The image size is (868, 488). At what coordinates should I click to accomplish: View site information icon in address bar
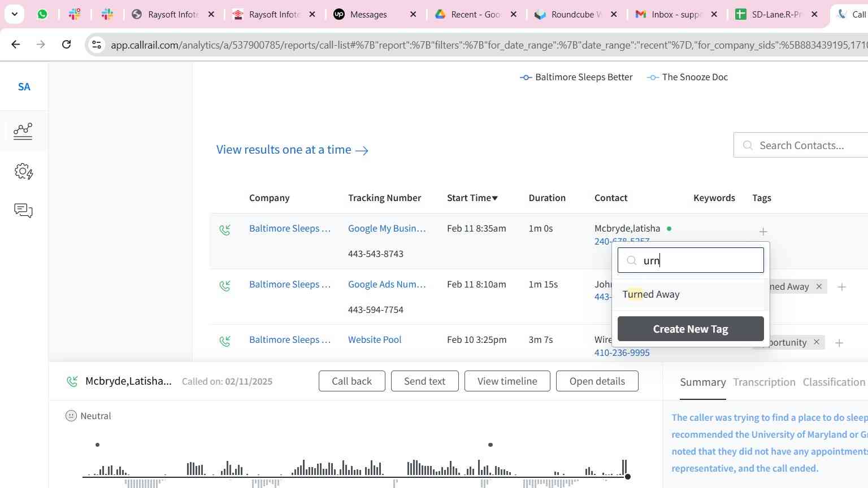(x=97, y=45)
